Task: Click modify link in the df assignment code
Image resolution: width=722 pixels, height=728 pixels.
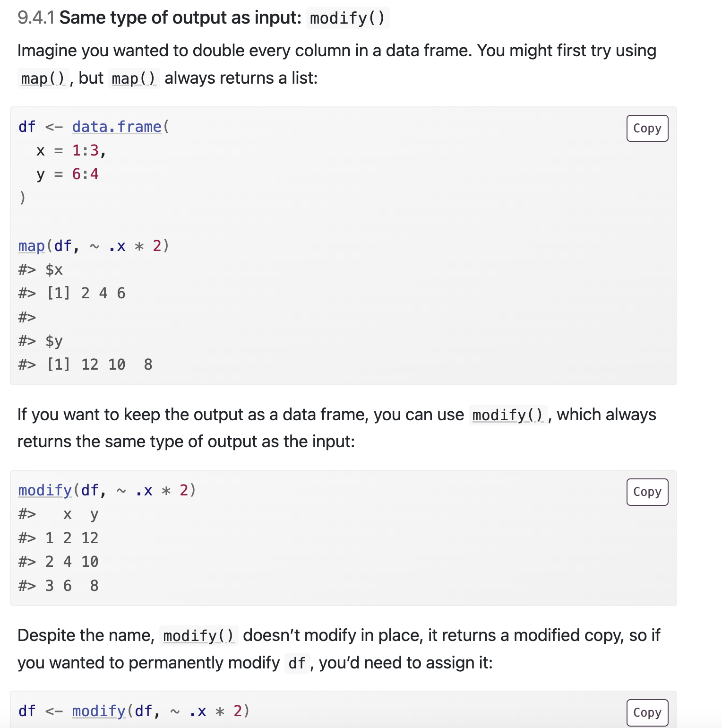Action: (x=99, y=711)
